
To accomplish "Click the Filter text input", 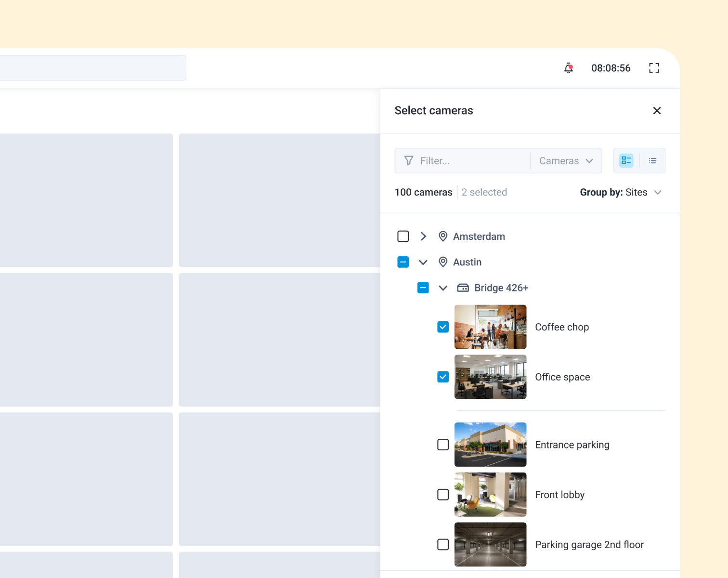I will point(463,161).
